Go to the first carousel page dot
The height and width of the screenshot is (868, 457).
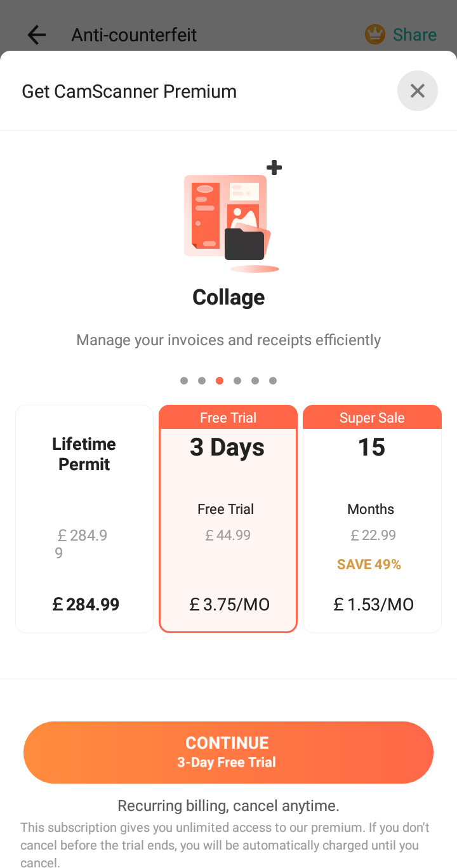click(184, 381)
